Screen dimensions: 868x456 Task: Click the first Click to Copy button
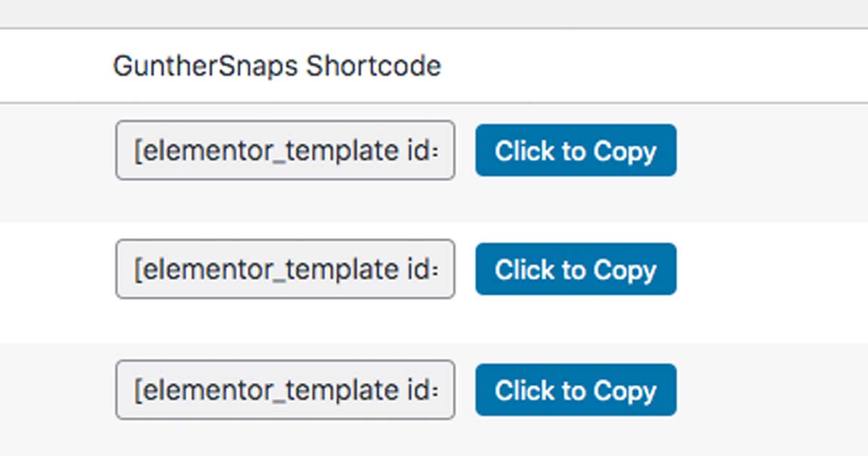point(575,151)
